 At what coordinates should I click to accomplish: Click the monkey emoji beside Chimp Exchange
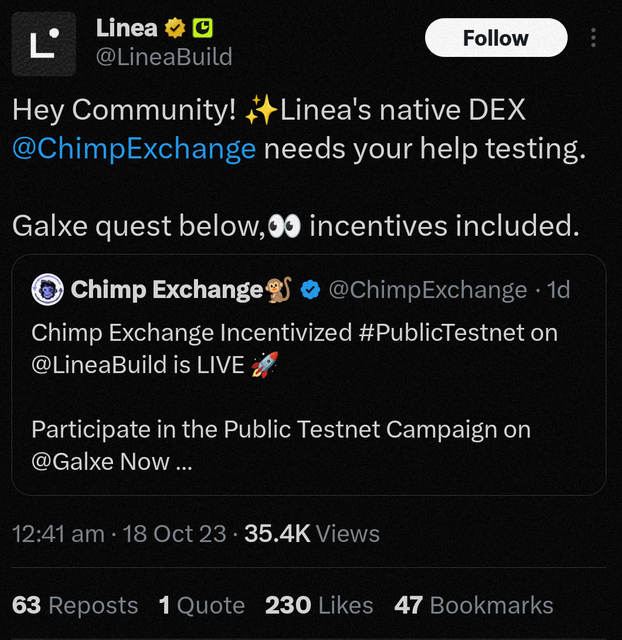(279, 290)
